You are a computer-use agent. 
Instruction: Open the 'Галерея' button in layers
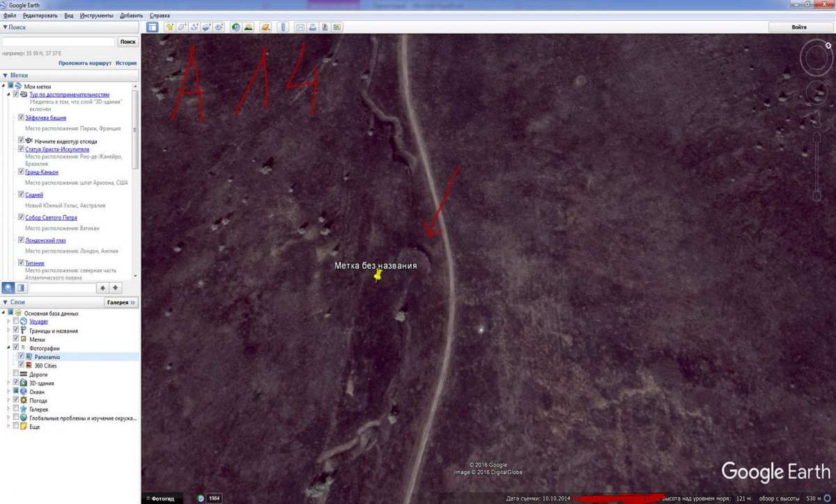121,303
